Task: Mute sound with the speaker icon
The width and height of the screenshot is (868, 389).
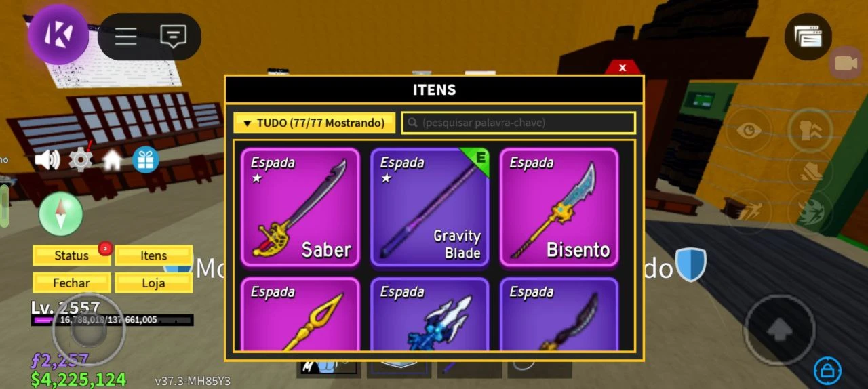Action: (47, 160)
